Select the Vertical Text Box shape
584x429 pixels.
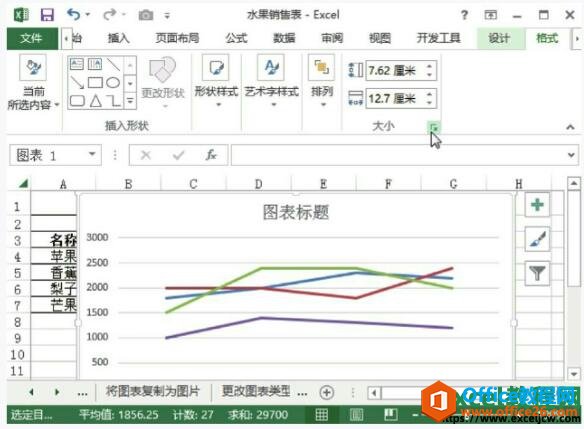point(95,64)
